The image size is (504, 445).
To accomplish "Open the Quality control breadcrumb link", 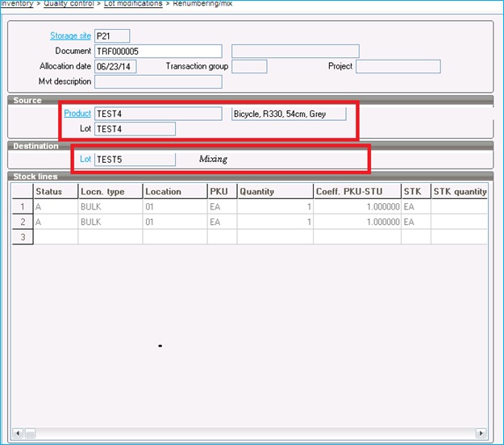I will point(69,3).
